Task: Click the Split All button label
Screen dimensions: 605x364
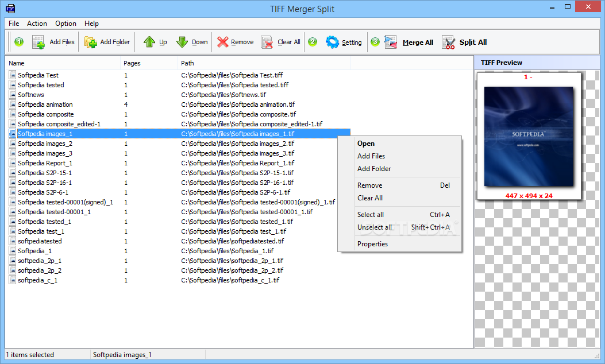Action: point(473,42)
